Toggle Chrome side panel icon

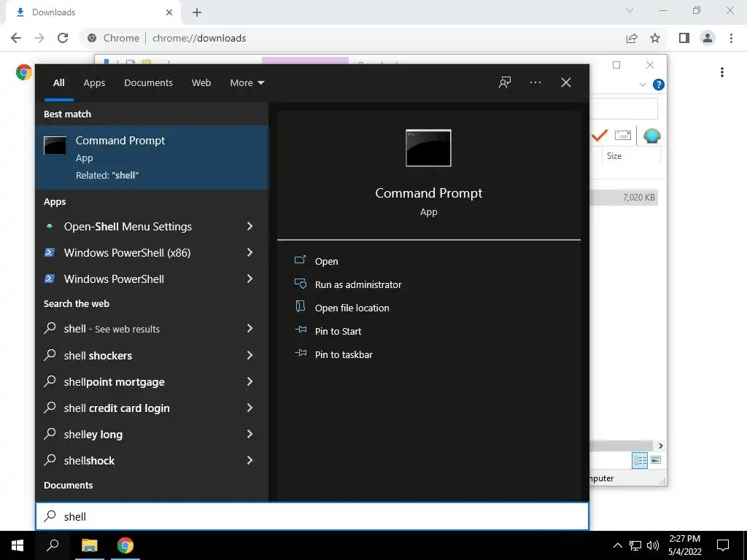pos(684,38)
